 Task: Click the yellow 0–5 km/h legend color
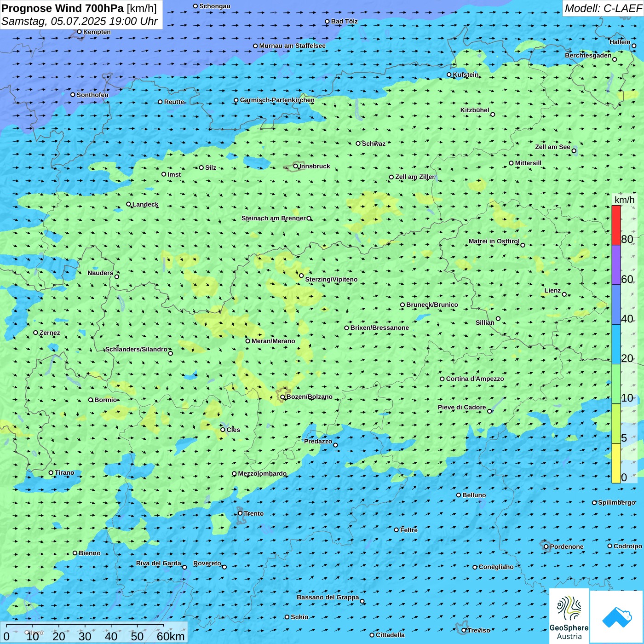616,463
